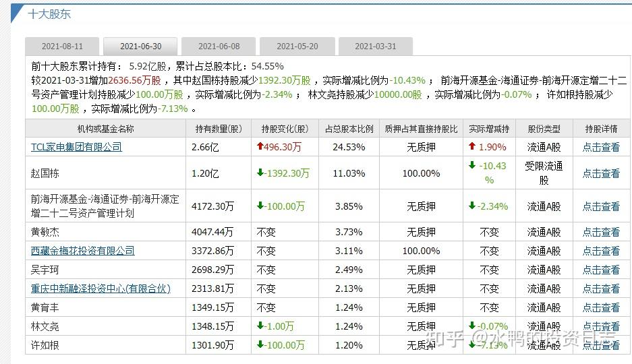Screen dimensions: 632x364
Task: Click the 3.11% share ratio cell
Action: (x=349, y=251)
